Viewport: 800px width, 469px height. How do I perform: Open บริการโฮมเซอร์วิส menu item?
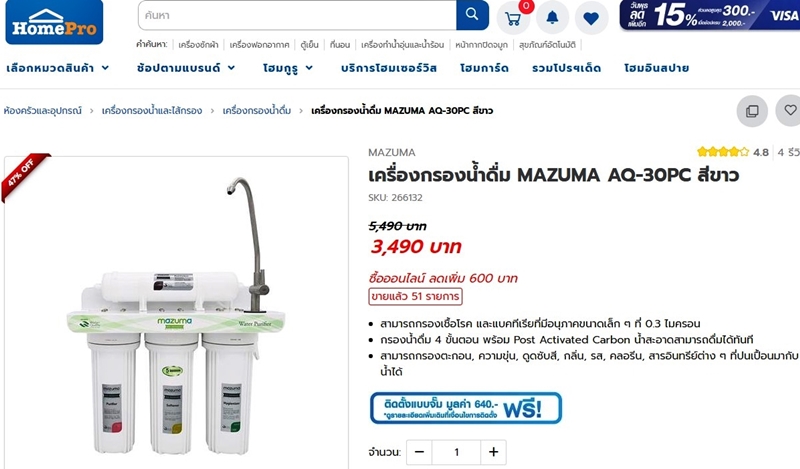[x=389, y=68]
